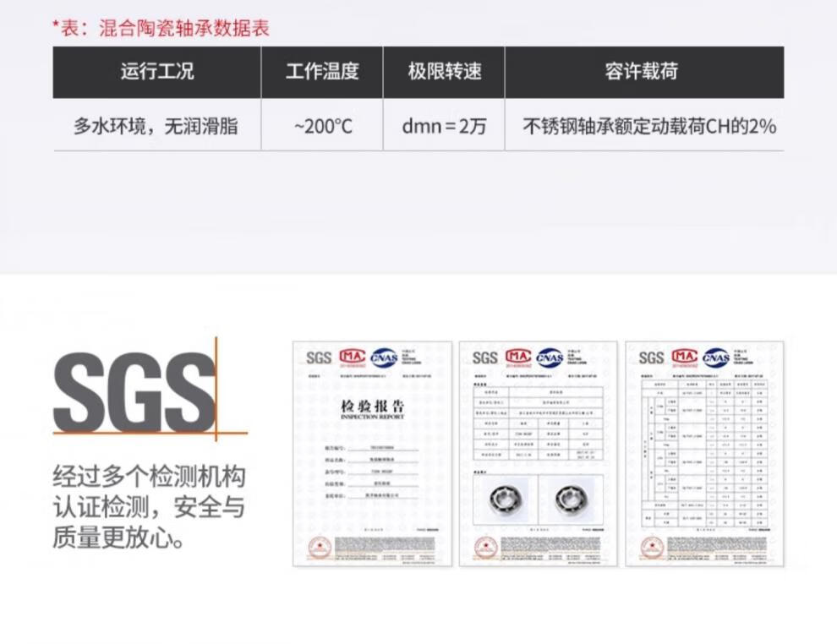The height and width of the screenshot is (644, 837).
Task: Click the CMA logo on third report
Action: tap(684, 357)
